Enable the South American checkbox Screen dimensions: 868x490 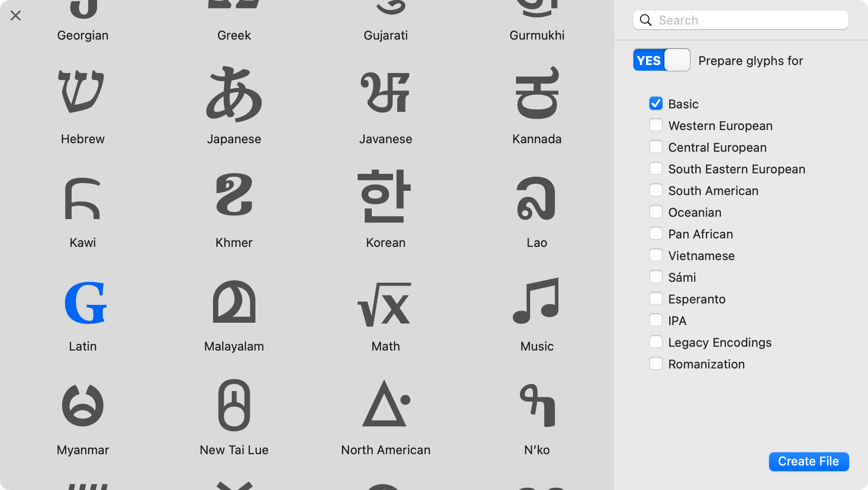[x=656, y=190]
